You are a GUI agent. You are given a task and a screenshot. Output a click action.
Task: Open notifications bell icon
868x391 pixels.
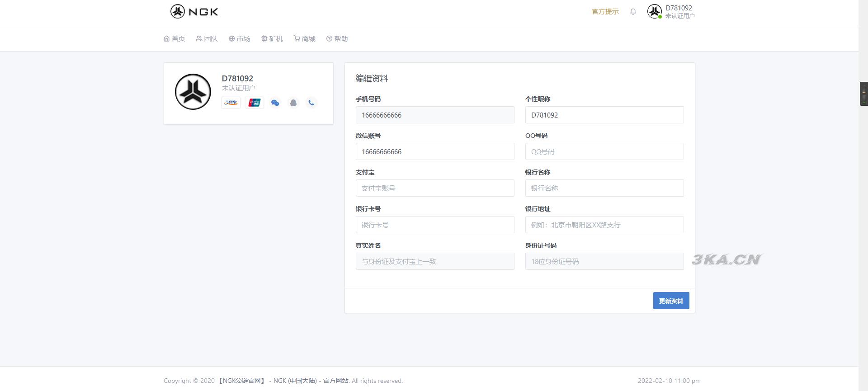click(x=633, y=12)
